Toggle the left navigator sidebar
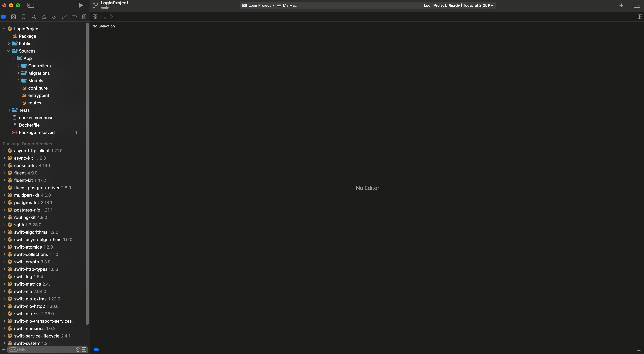Image resolution: width=644 pixels, height=354 pixels. pos(31,5)
